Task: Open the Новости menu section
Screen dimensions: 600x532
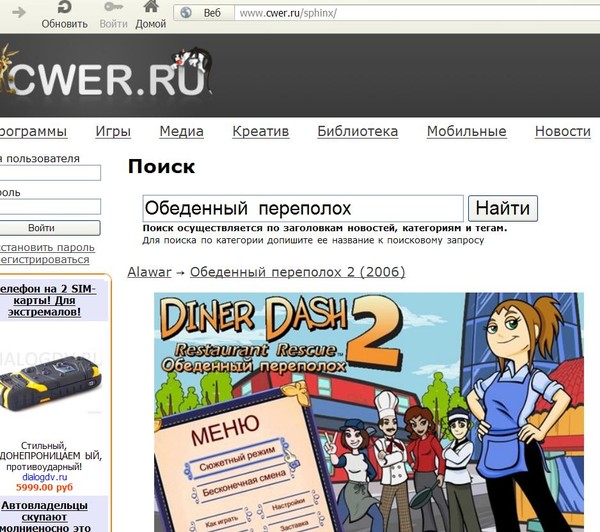Action: click(563, 131)
